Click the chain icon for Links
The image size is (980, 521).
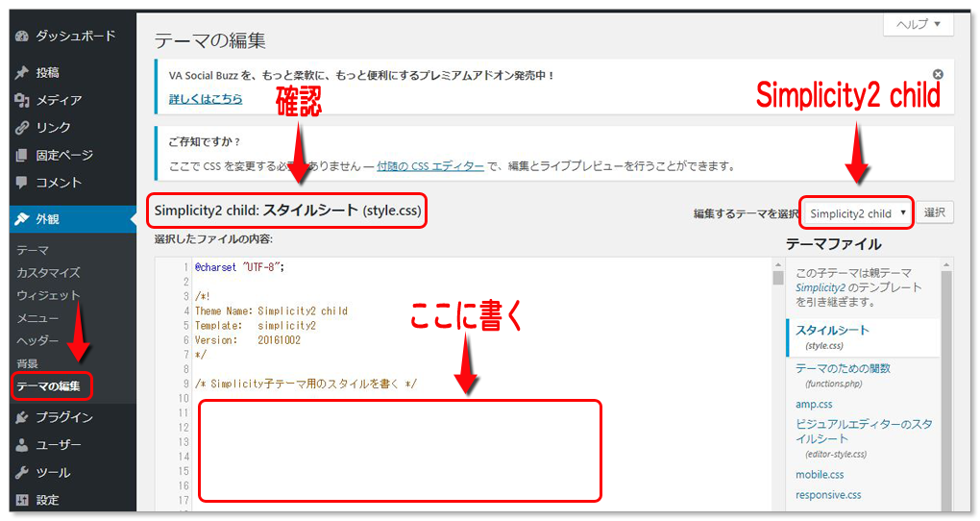22,128
